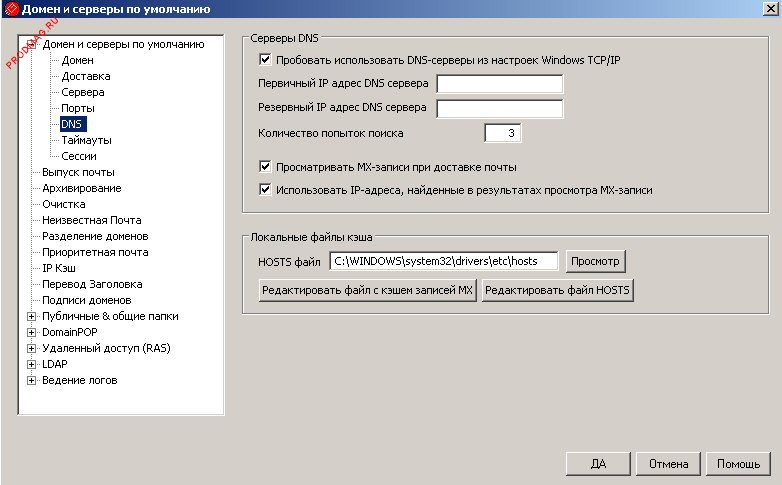Select Домен in the settings tree
Viewport: 782px width, 485px height.
coord(78,60)
